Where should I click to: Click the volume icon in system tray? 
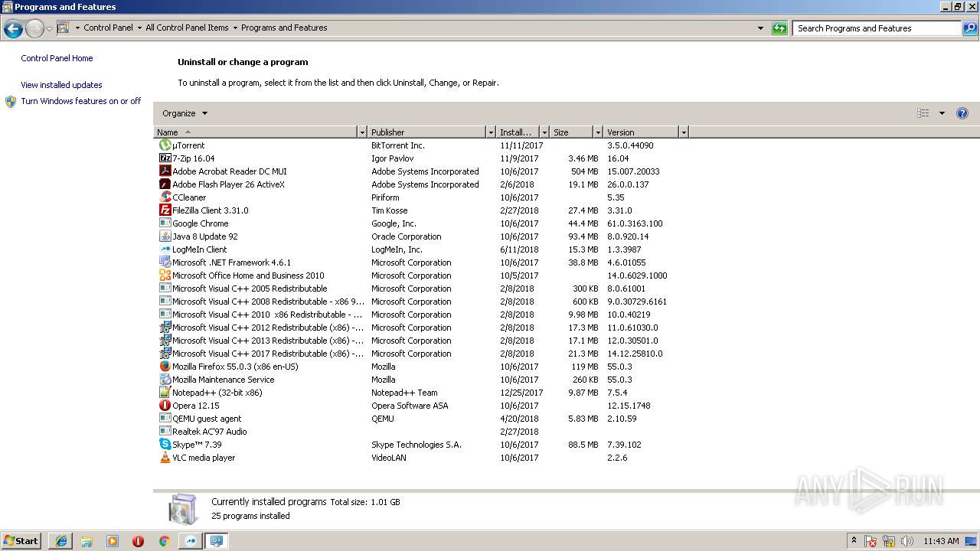click(906, 541)
